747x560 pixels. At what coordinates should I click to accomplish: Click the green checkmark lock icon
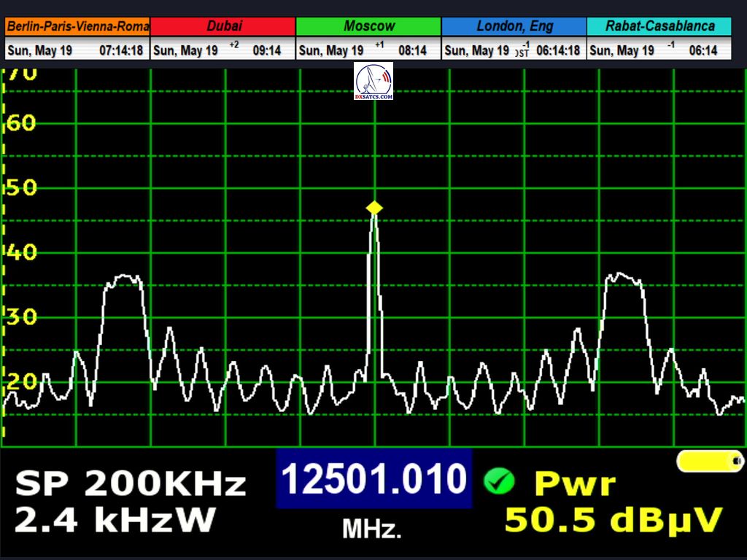pos(499,481)
